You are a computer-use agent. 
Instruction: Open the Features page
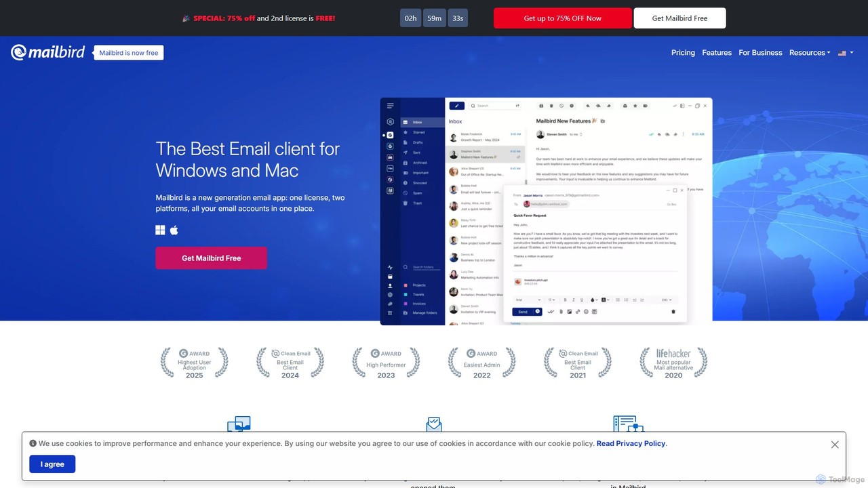tap(717, 53)
